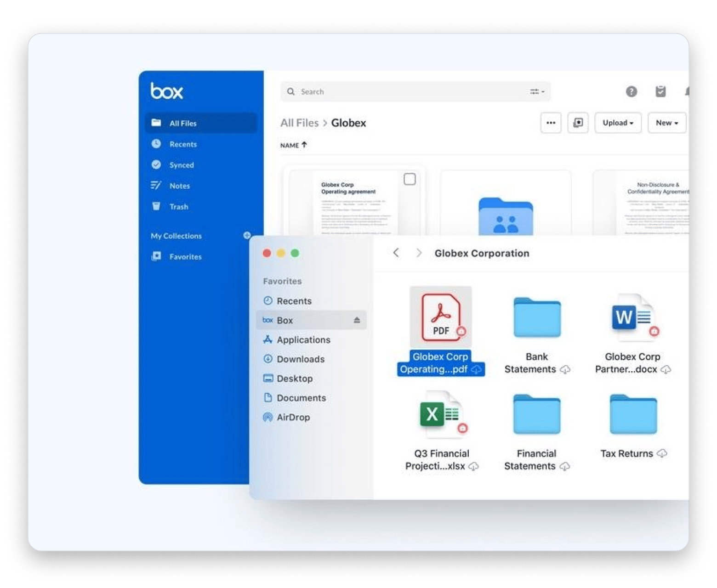The height and width of the screenshot is (588, 717).
Task: Open the tasks clipboard icon
Action: point(660,91)
